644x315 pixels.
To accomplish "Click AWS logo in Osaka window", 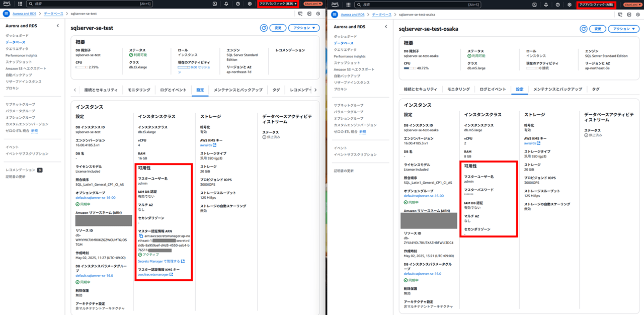I will tap(335, 4).
